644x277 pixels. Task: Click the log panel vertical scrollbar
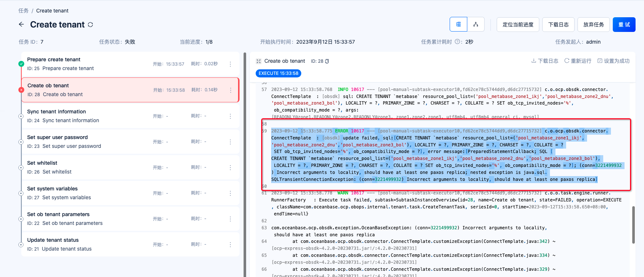click(x=633, y=225)
